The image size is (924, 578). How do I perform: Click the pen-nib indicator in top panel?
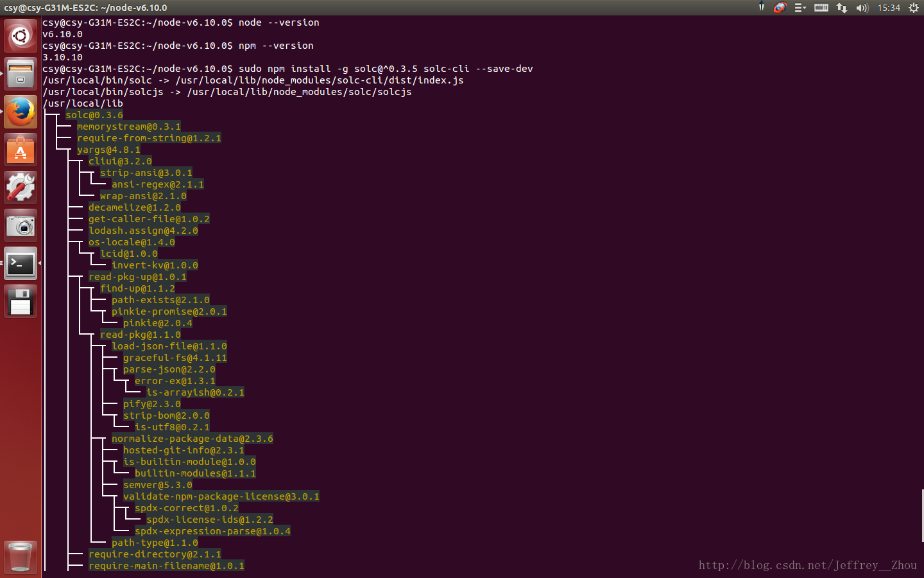[x=762, y=8]
